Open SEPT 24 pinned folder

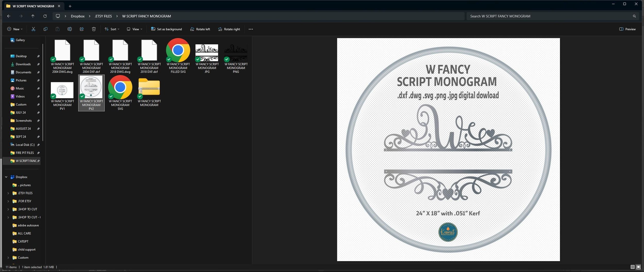click(x=21, y=137)
